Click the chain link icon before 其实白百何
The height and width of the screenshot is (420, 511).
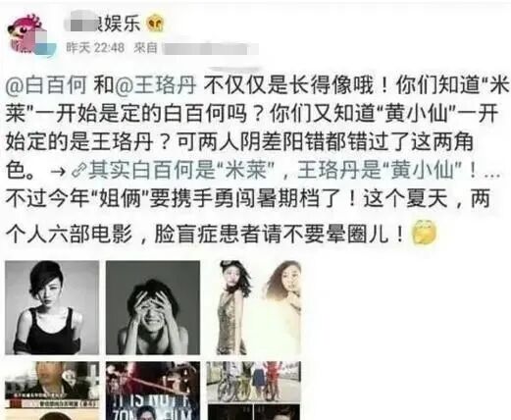click(78, 171)
